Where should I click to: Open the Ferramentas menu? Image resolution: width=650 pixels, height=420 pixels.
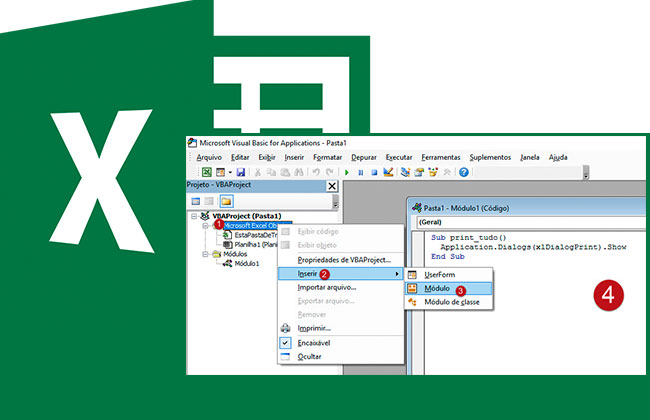click(441, 157)
